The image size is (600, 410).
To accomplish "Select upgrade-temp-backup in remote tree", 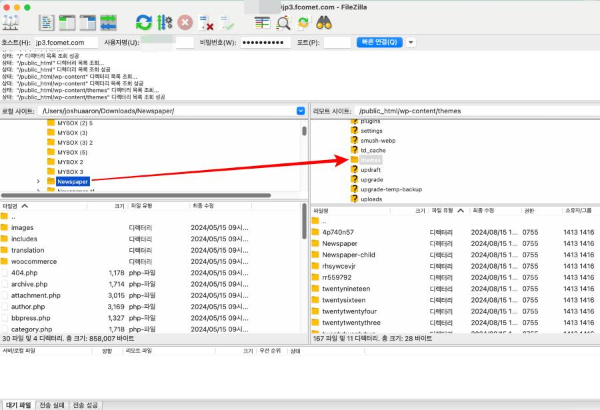I will (x=391, y=189).
